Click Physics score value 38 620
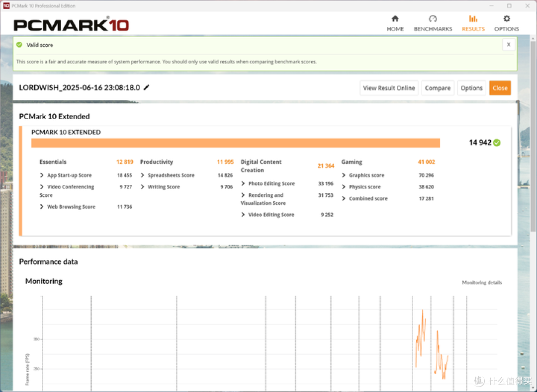 pos(427,187)
